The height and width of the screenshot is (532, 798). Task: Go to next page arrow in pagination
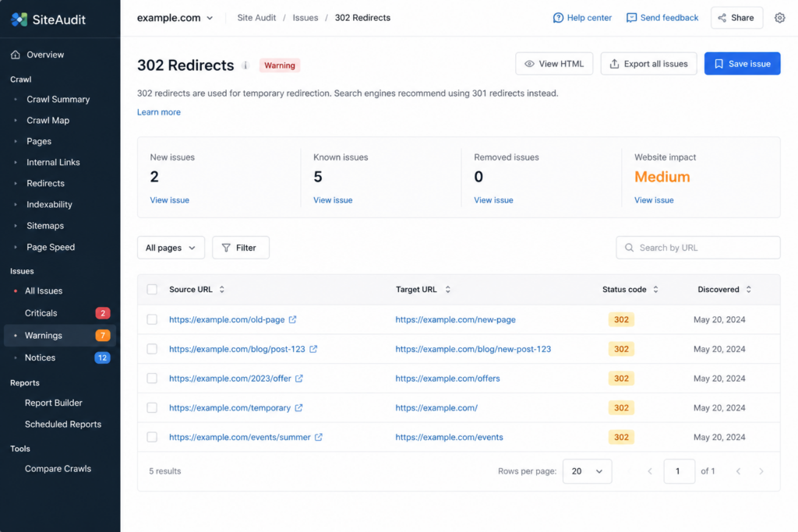click(761, 471)
